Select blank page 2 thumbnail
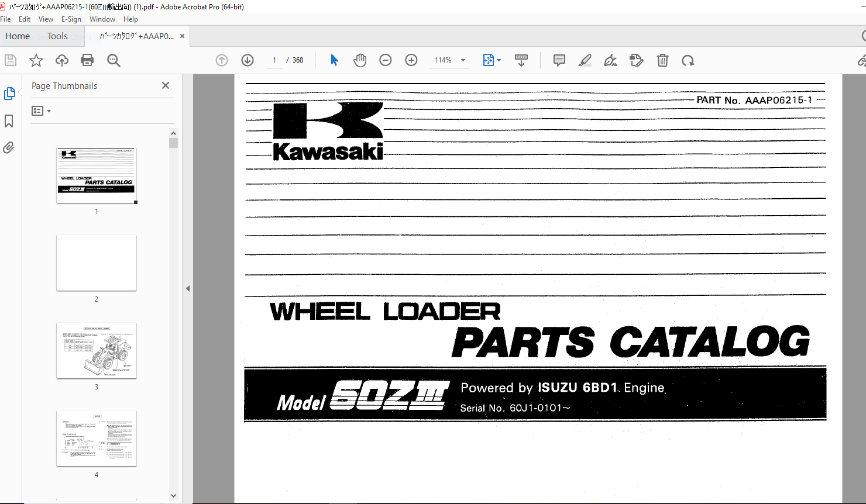Viewport: 866px width, 504px height. pos(97,263)
